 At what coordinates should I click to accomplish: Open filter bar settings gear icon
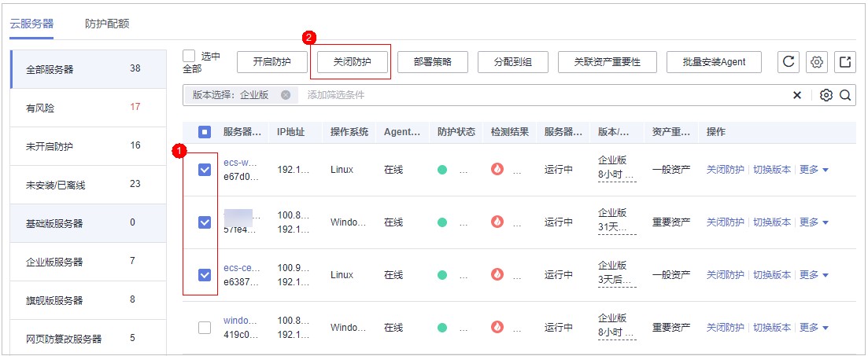[x=826, y=95]
